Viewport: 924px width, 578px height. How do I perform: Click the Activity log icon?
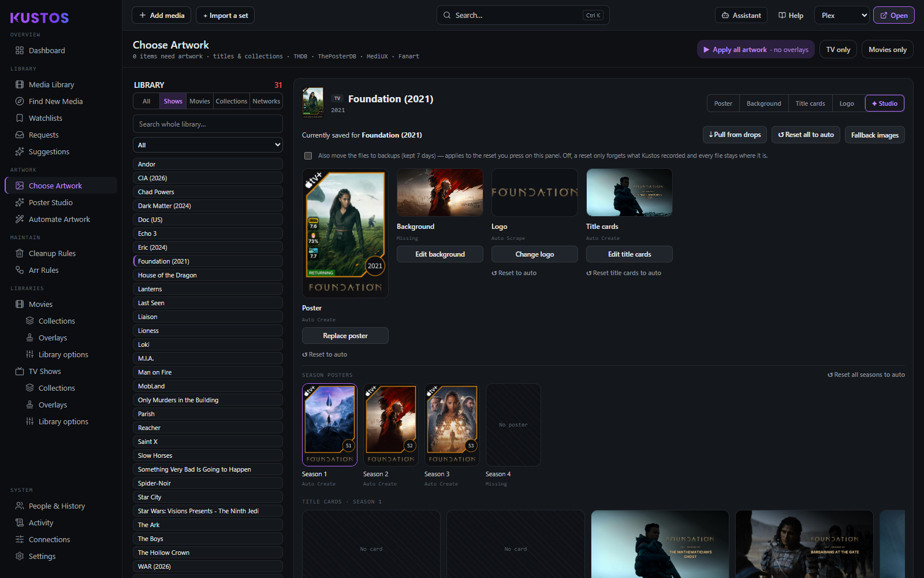20,523
